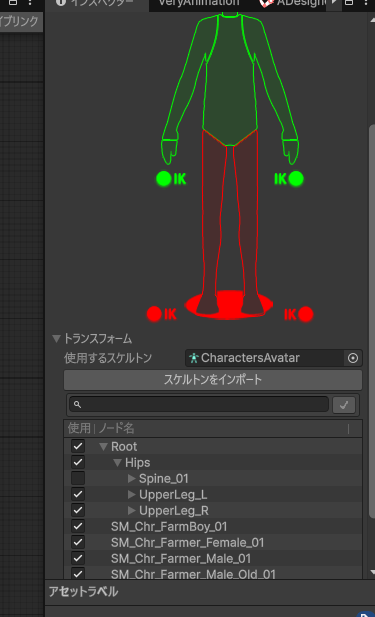Click the avatar icon beside CharactersAvatar
This screenshot has height=617, width=375.
tap(193, 358)
